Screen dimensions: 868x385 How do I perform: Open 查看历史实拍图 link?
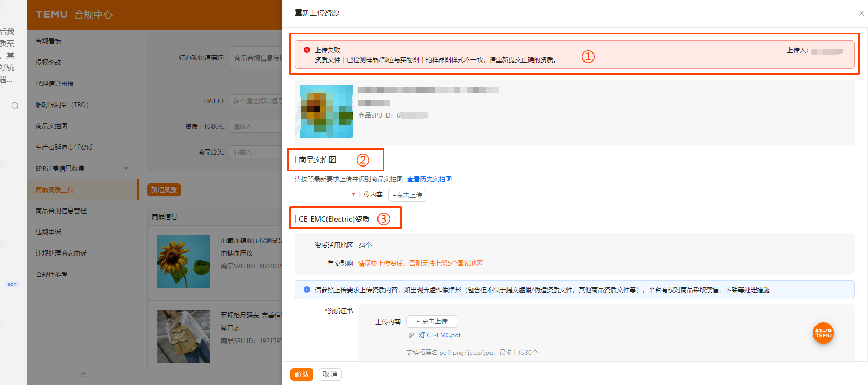[x=429, y=179]
